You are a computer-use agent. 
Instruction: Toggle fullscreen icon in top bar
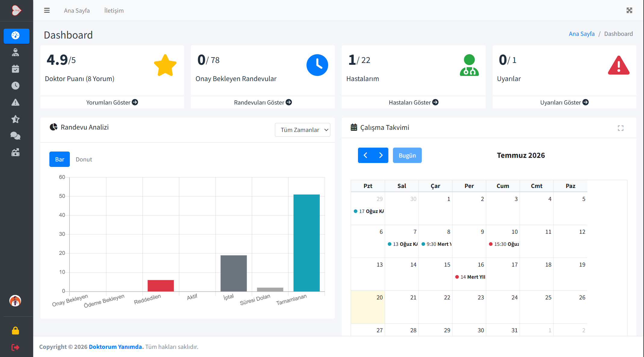629,11
